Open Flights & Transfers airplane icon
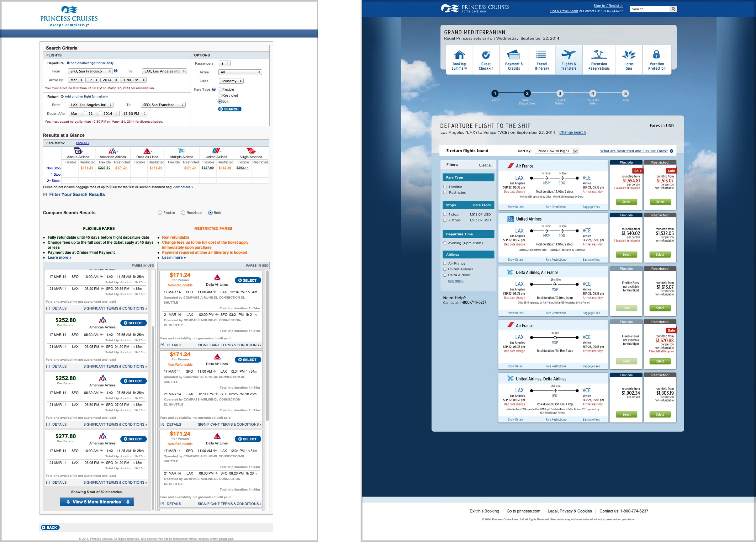 [x=568, y=54]
